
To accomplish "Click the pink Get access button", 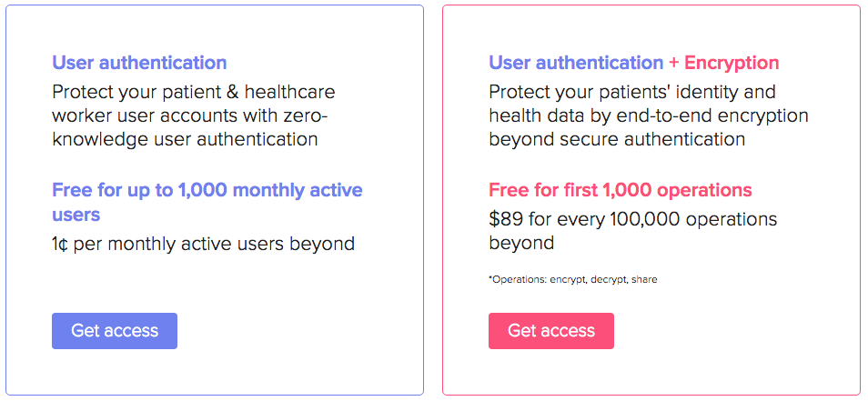I will 550,331.
